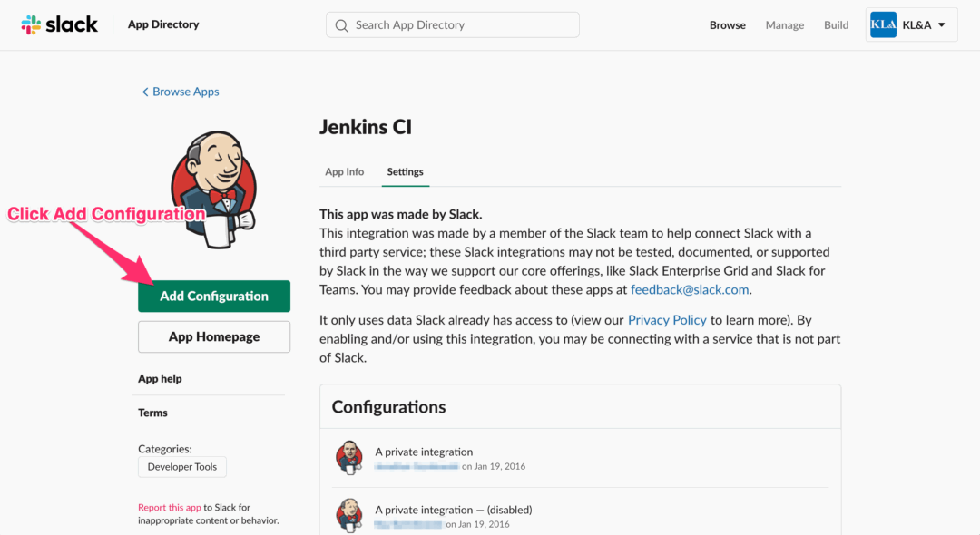The width and height of the screenshot is (980, 535).
Task: Click the KLA workspace avatar icon
Action: 883,25
